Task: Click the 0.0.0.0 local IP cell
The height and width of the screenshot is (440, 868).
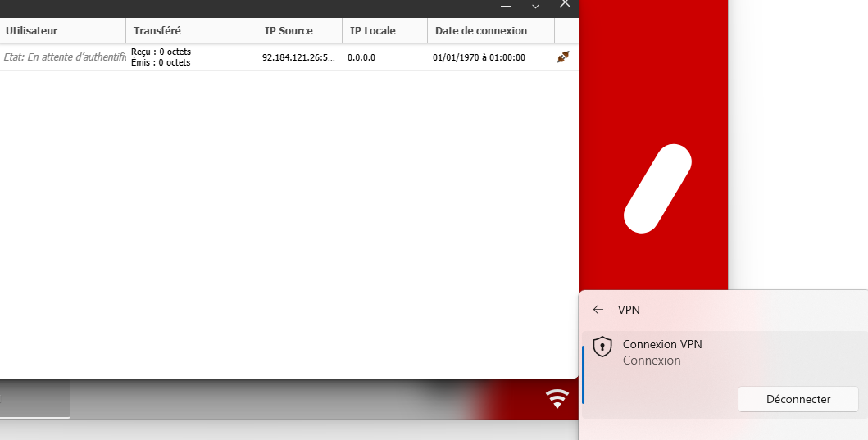Action: tap(361, 58)
